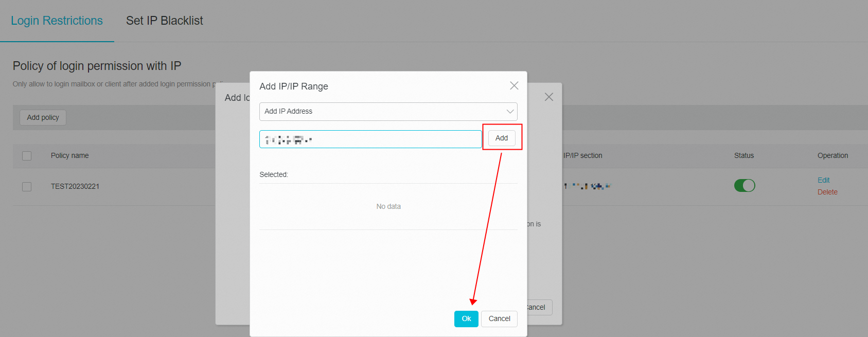Check the TEST20230221 row checkbox
The image size is (868, 337).
click(27, 187)
